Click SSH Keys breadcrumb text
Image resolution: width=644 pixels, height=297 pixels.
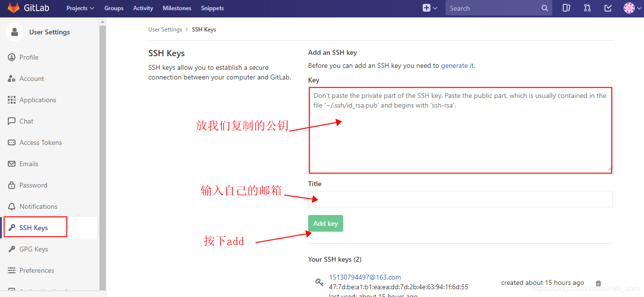click(204, 30)
